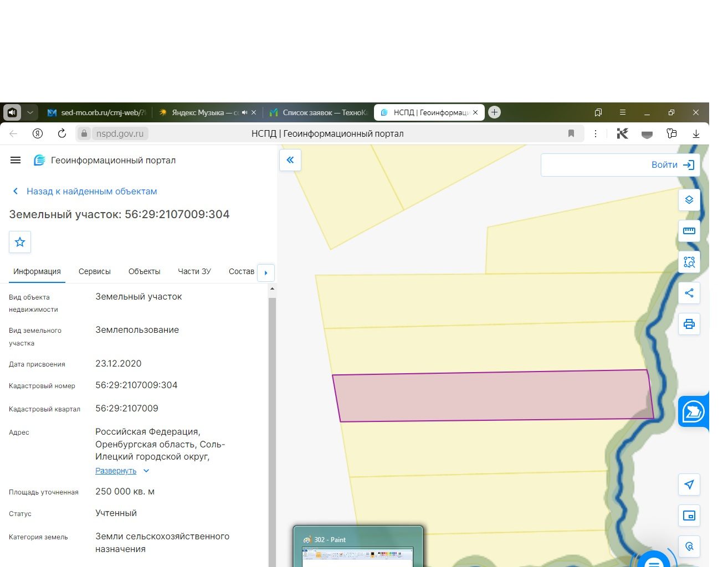Switch to Список заявок browser tab
Screen dimensions: 728x567
point(319,112)
